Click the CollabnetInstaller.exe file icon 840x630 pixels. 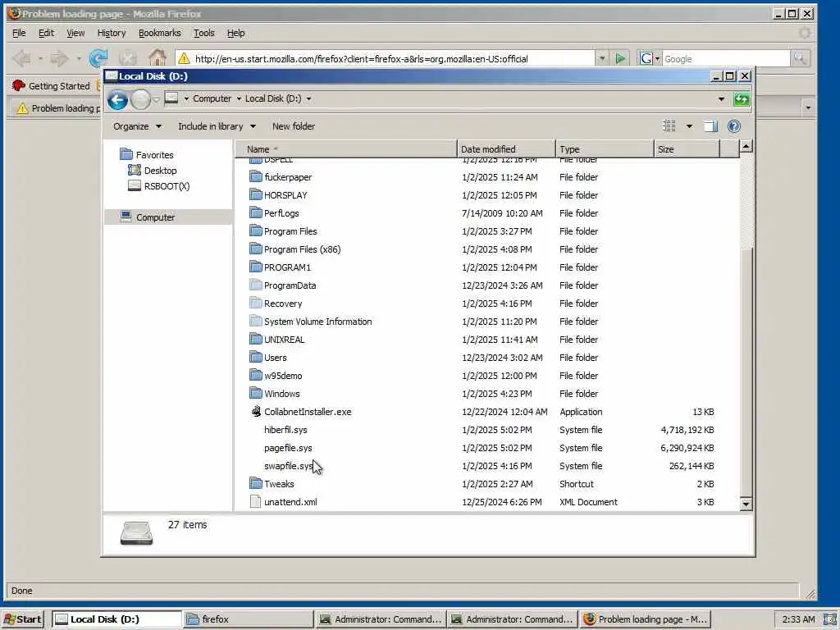click(256, 412)
